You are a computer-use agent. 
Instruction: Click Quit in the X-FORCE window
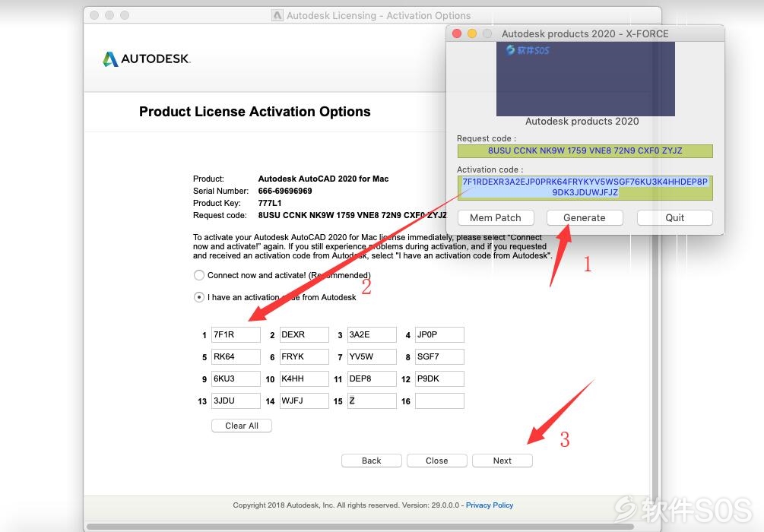click(675, 218)
